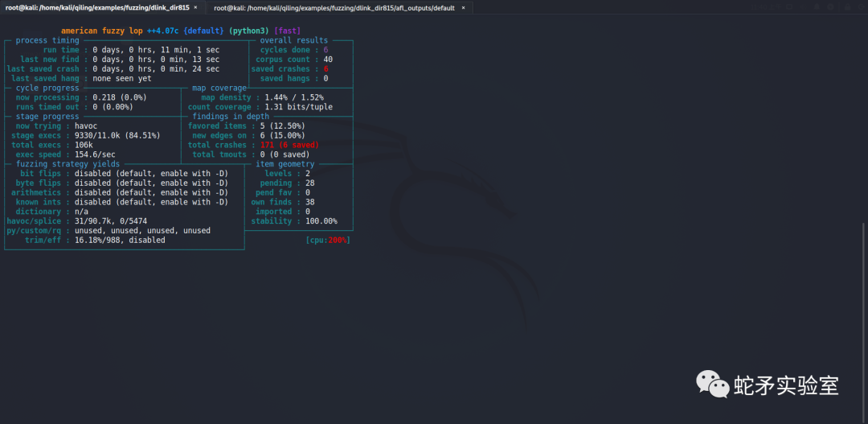Image resolution: width=868 pixels, height=424 pixels.
Task: Click the 'cycles done' label
Action: click(x=285, y=50)
